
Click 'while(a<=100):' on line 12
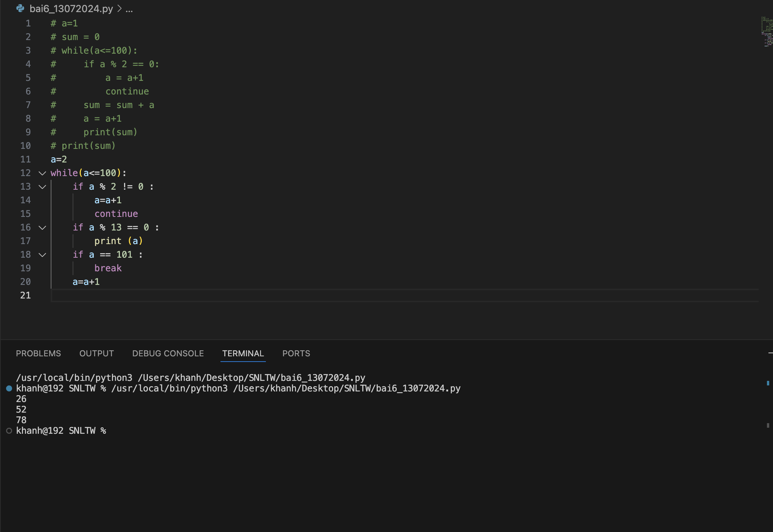pyautogui.click(x=88, y=173)
